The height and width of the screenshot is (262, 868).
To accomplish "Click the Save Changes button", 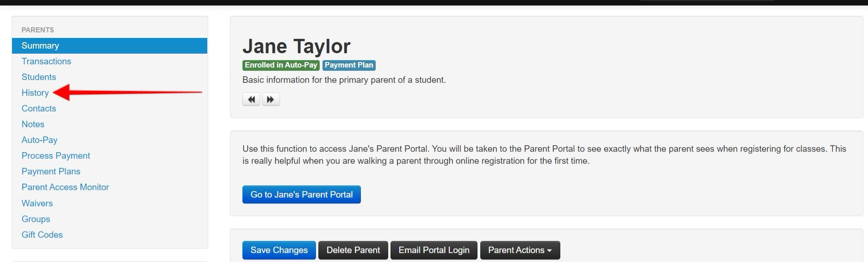I will (279, 250).
